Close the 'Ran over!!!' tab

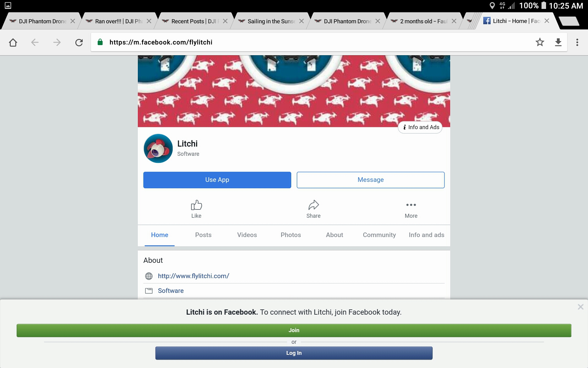149,21
